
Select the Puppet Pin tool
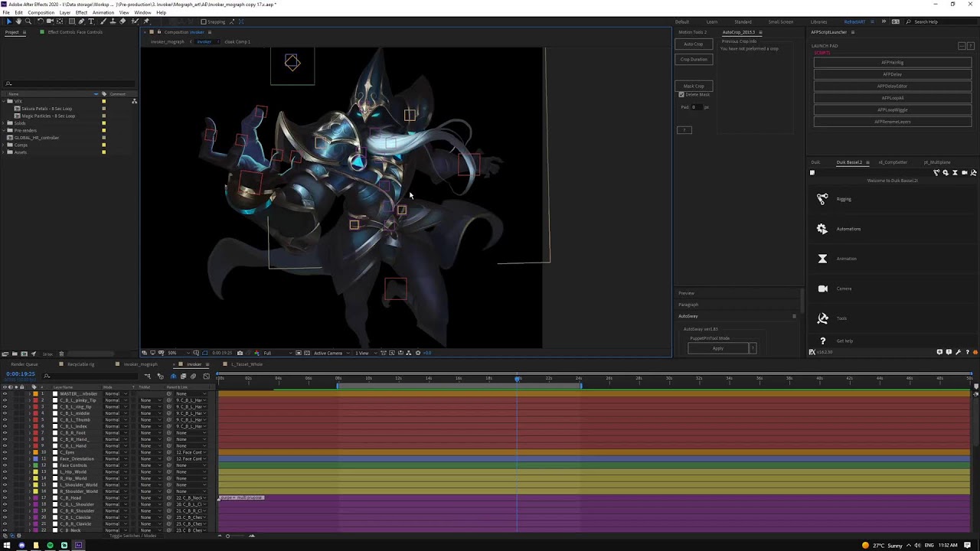[146, 21]
